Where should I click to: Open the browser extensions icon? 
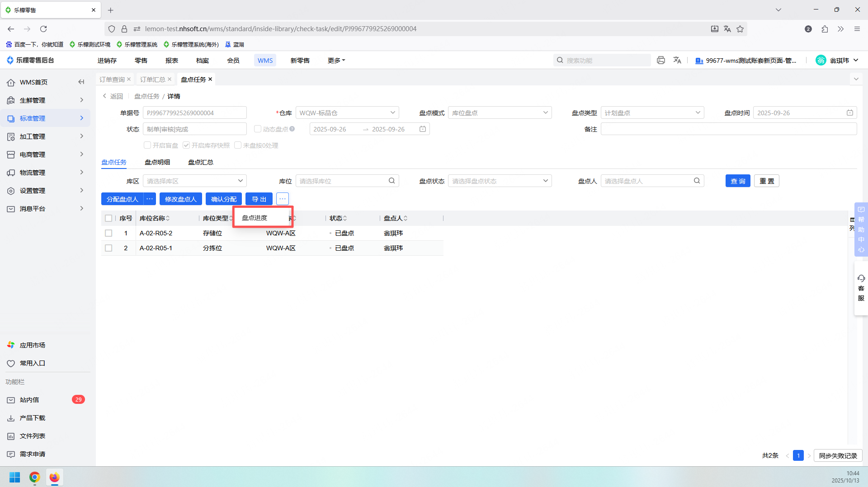click(825, 29)
